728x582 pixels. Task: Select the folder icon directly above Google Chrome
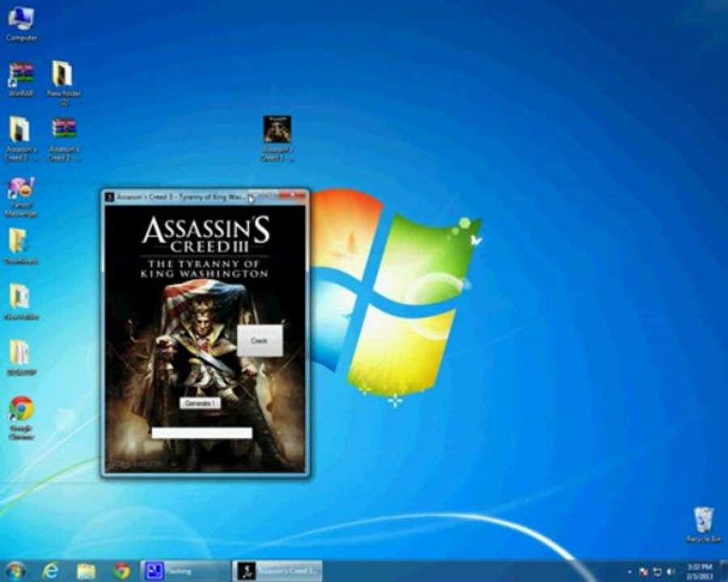point(21,356)
